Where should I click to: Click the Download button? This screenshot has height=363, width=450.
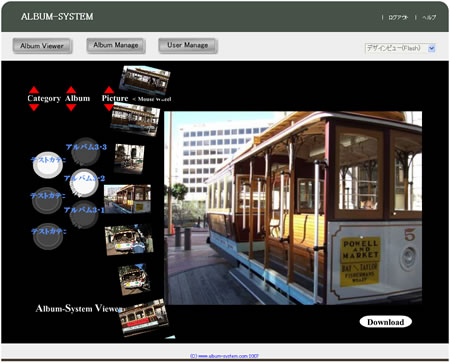[386, 322]
